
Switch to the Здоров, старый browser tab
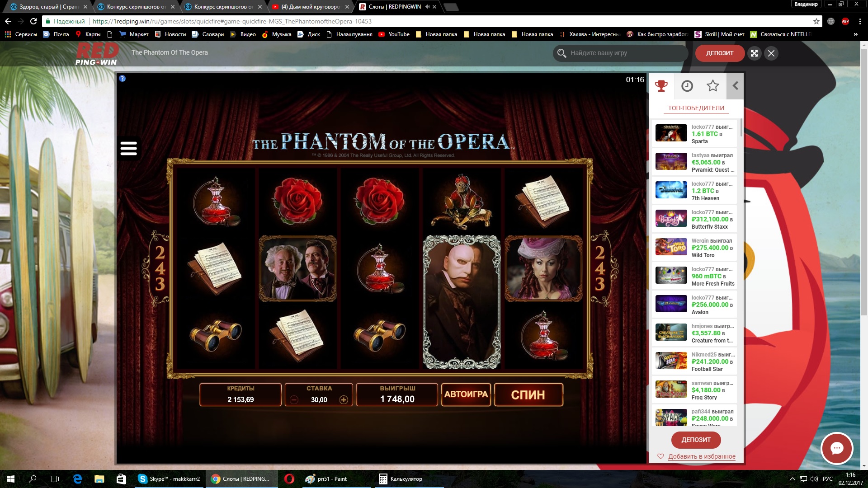[x=49, y=7]
